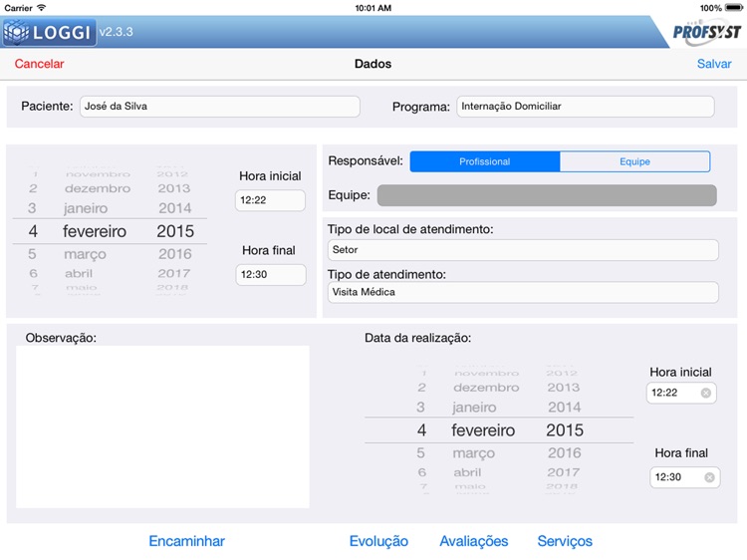
Task: Select day 2 in upper date picker
Action: pyautogui.click(x=33, y=188)
